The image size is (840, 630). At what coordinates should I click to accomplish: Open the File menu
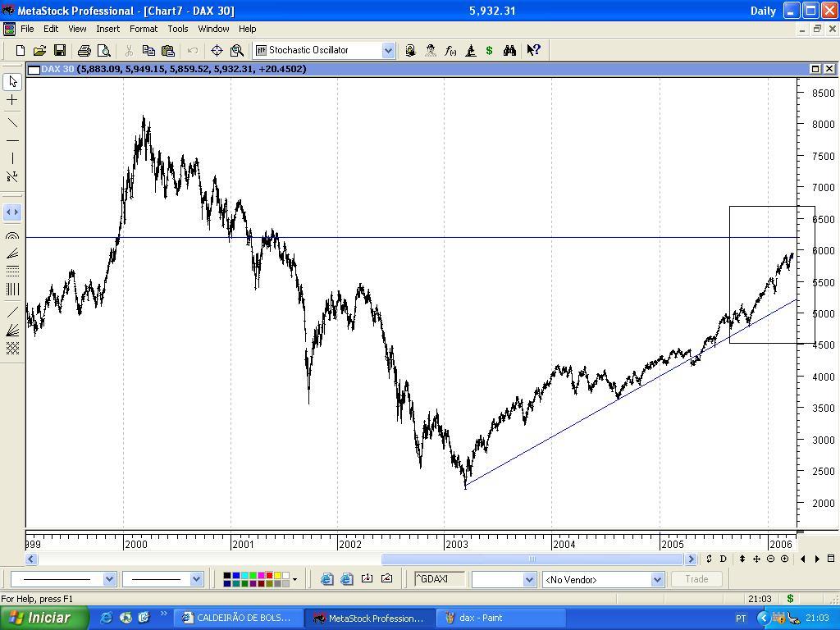point(27,29)
